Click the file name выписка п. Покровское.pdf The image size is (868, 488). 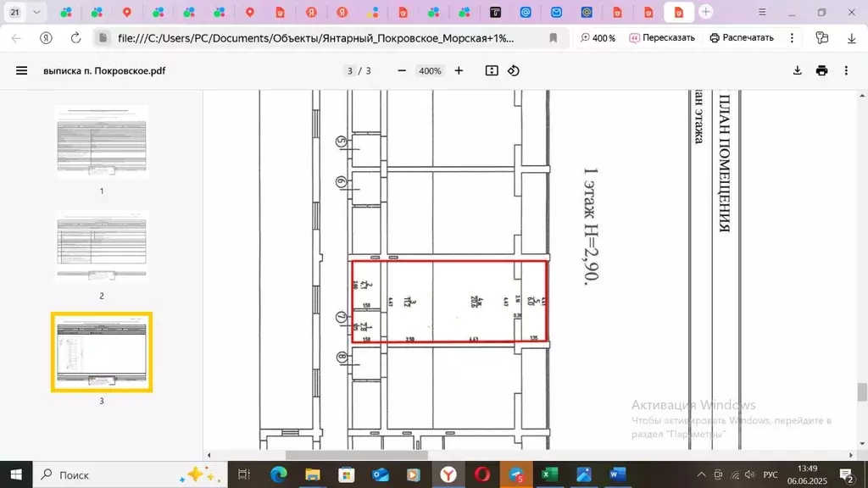click(104, 71)
